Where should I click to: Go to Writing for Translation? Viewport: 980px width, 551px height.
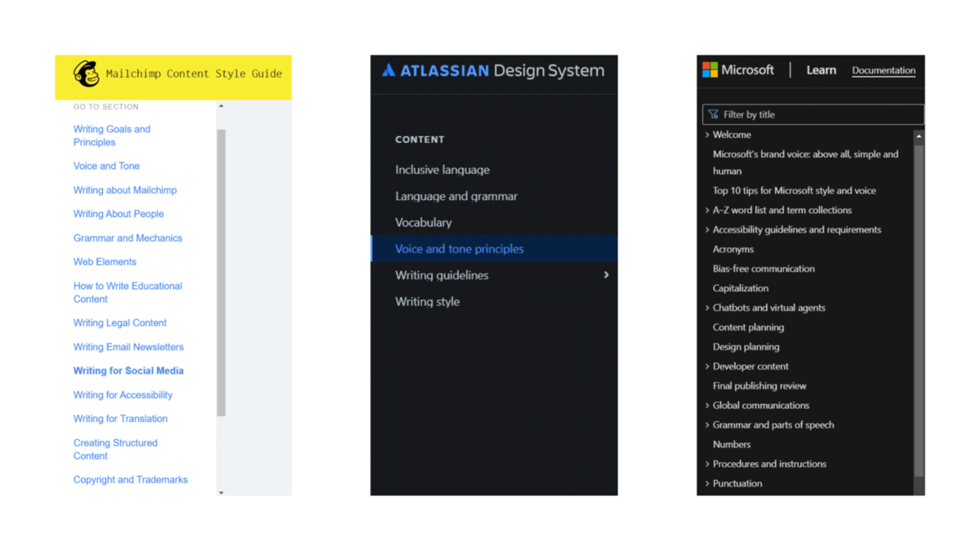(120, 419)
